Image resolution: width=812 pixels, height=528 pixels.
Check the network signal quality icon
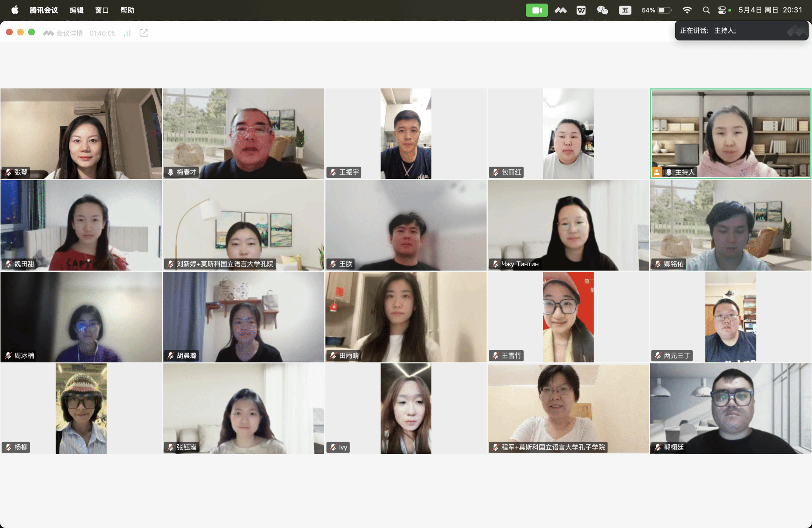click(127, 33)
